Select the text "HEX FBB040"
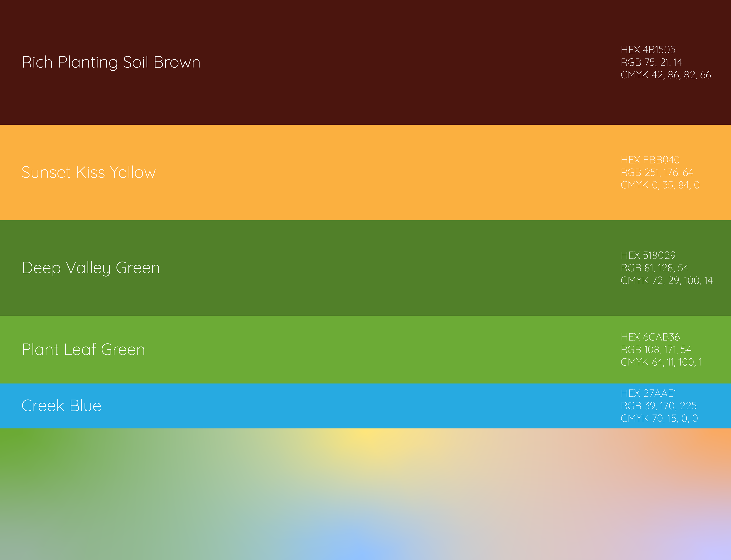 (x=650, y=160)
